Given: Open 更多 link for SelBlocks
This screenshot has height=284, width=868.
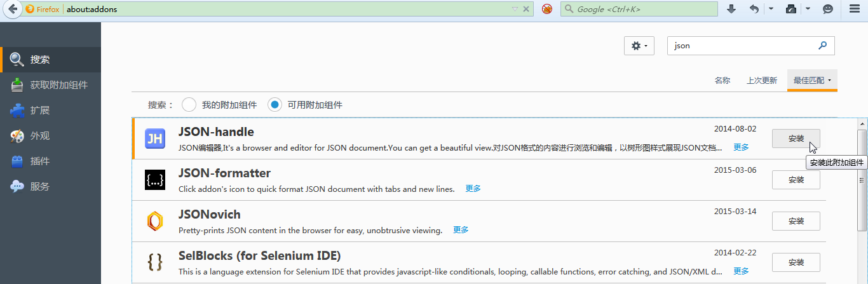Looking at the screenshot, I should 741,271.
